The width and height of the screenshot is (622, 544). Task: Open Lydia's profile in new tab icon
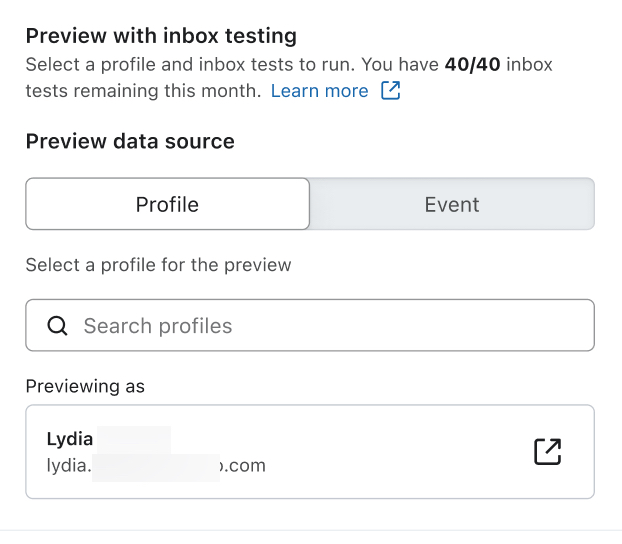click(547, 451)
